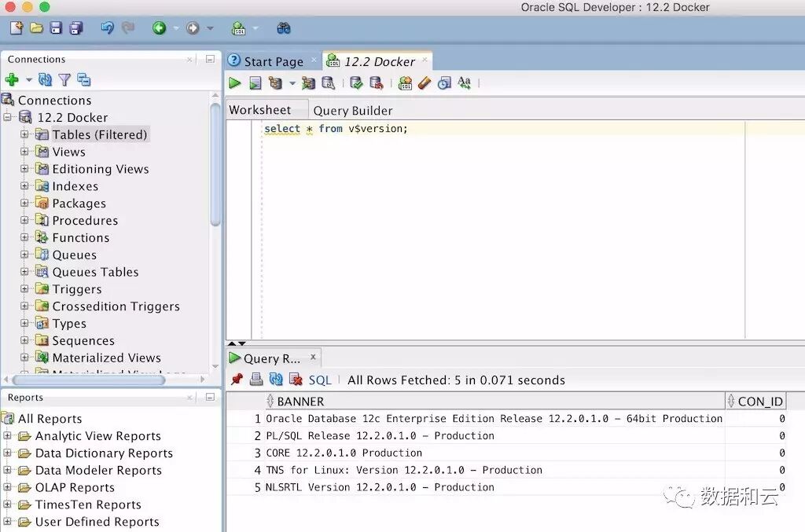The width and height of the screenshot is (805, 532).
Task: Select the Functions tree item
Action: click(x=81, y=237)
